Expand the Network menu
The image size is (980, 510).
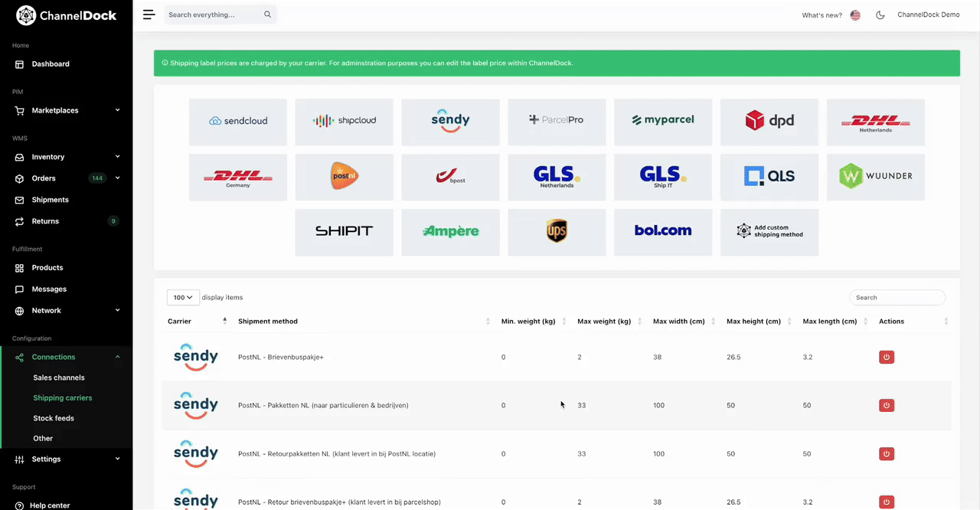coord(67,311)
